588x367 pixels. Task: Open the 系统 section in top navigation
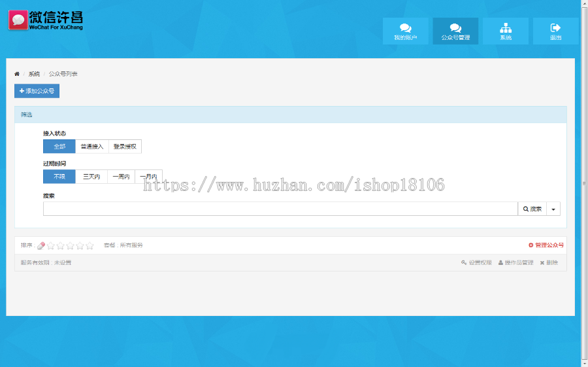click(x=506, y=31)
